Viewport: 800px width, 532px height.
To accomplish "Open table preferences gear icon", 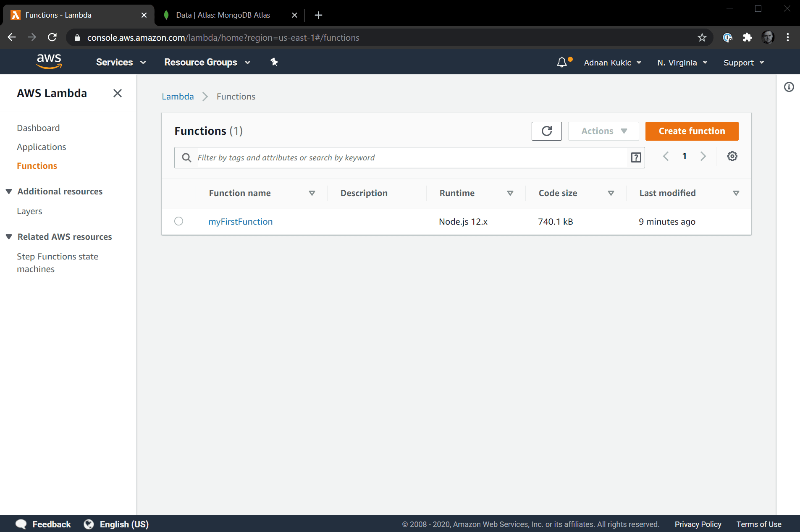I will click(732, 157).
